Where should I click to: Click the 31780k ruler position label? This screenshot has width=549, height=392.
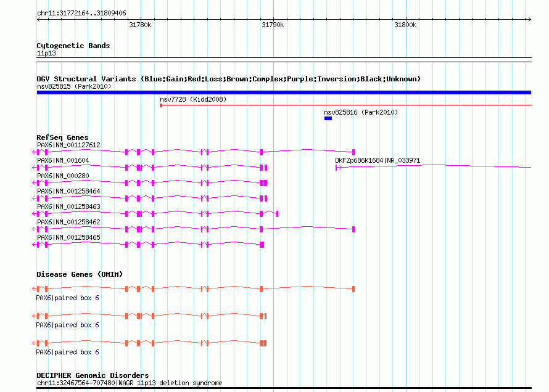(140, 25)
